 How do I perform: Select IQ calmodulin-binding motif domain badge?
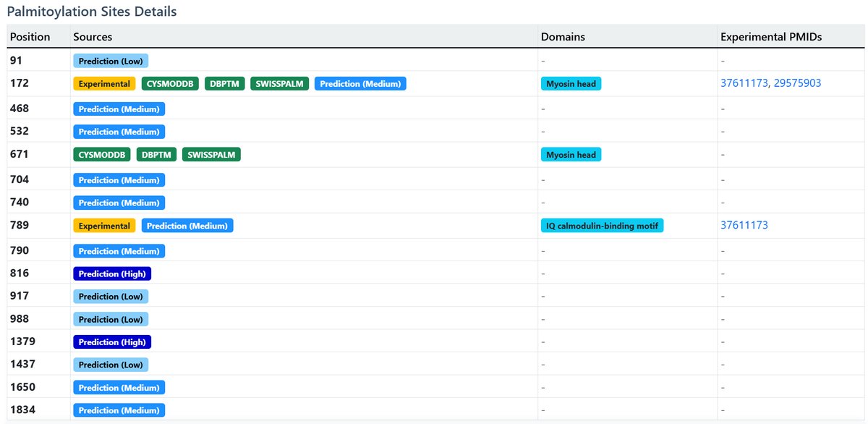tap(602, 226)
